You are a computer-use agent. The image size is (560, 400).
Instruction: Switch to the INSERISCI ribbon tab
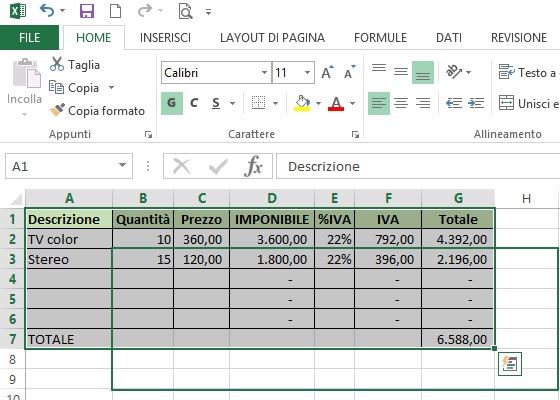[x=165, y=38]
